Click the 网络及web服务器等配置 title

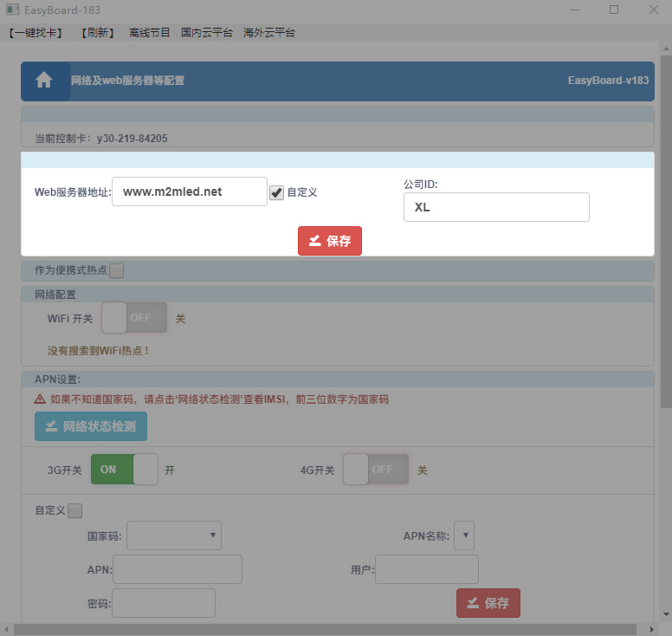(127, 81)
